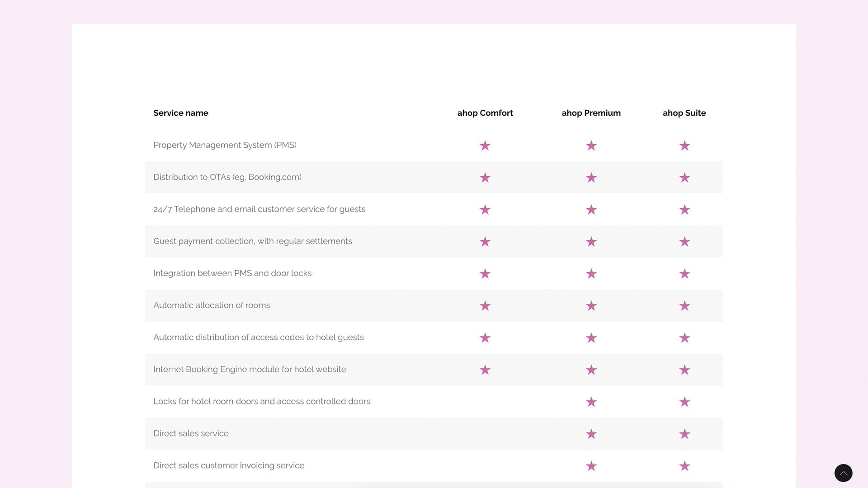
Task: Select the Property Management System (PMS) row label
Action: point(225,145)
